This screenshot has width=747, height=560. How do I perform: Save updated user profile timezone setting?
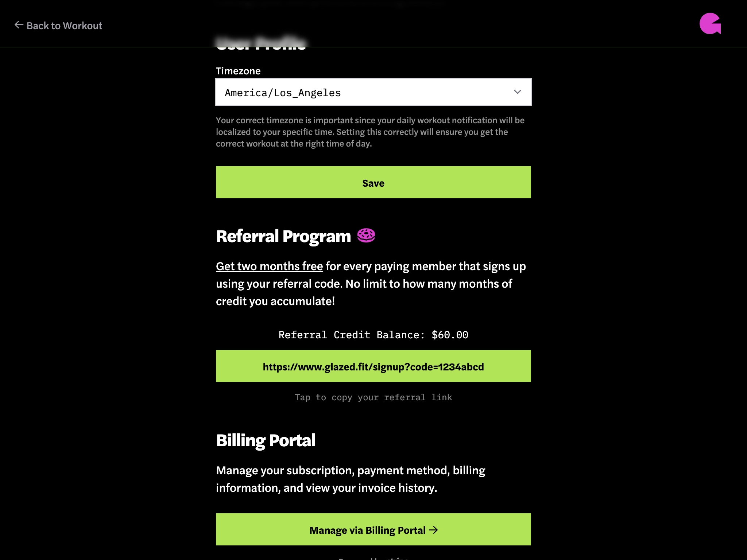[x=373, y=182]
